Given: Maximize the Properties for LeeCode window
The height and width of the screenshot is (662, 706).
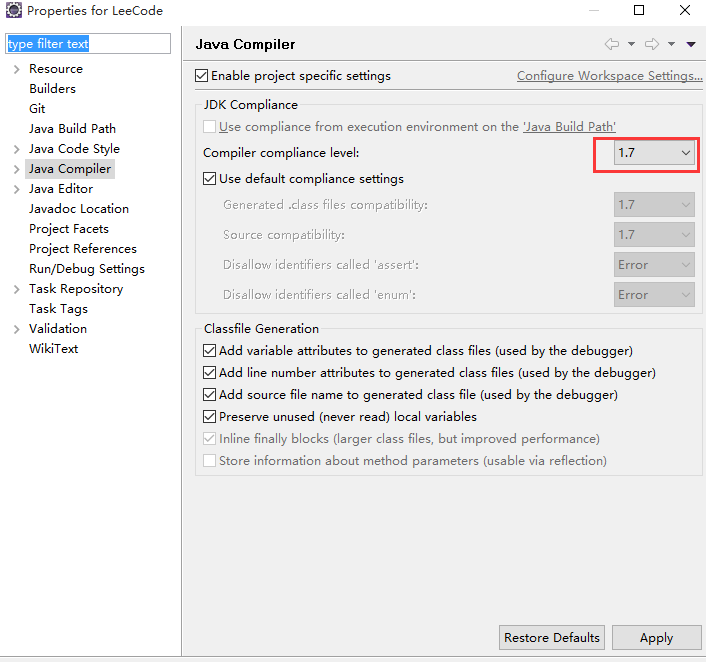Looking at the screenshot, I should pyautogui.click(x=639, y=10).
